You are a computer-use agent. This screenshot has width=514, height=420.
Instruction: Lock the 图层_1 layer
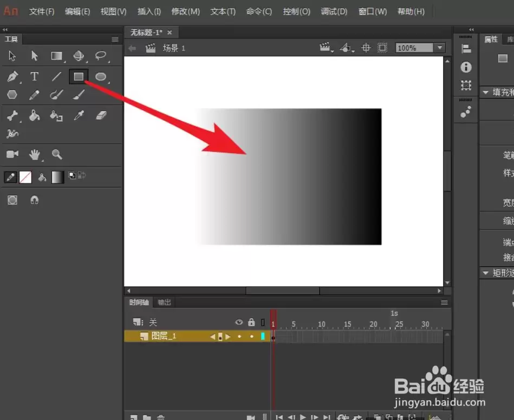pyautogui.click(x=251, y=337)
